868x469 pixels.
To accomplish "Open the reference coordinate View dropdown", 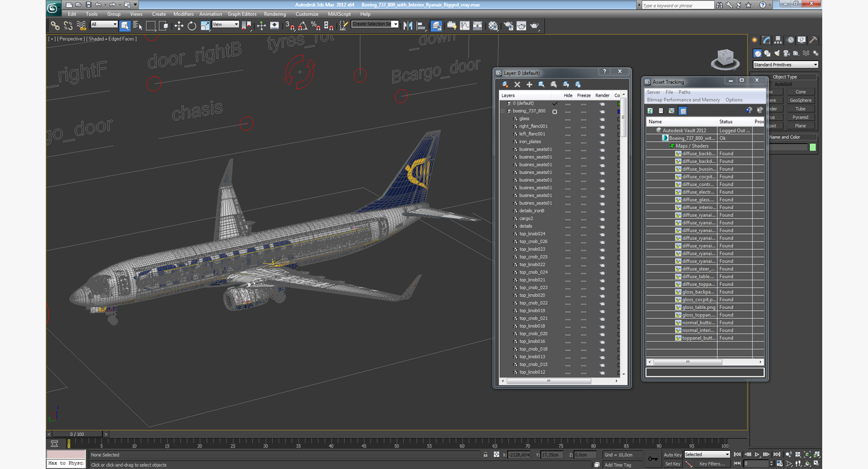I will [225, 25].
